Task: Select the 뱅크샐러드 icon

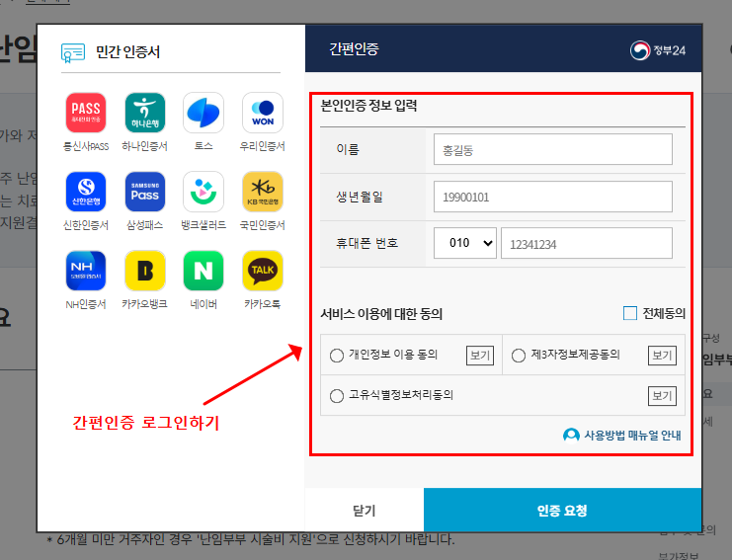Action: tap(203, 192)
